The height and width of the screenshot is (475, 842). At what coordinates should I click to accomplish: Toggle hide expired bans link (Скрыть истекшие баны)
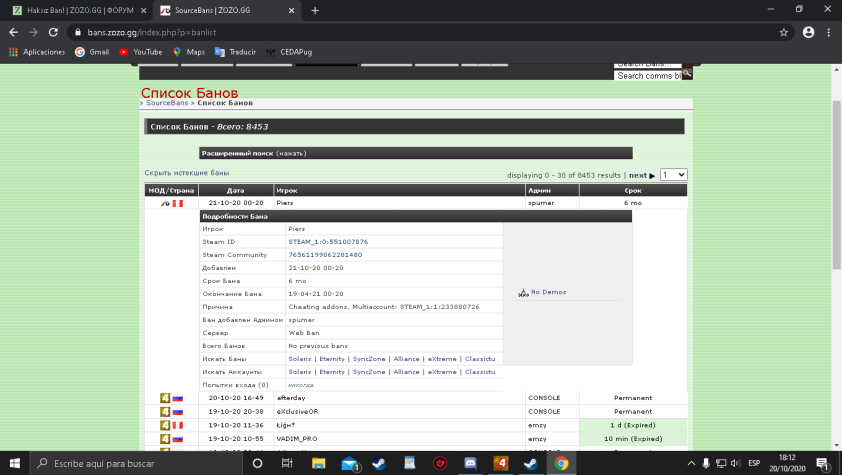click(186, 173)
